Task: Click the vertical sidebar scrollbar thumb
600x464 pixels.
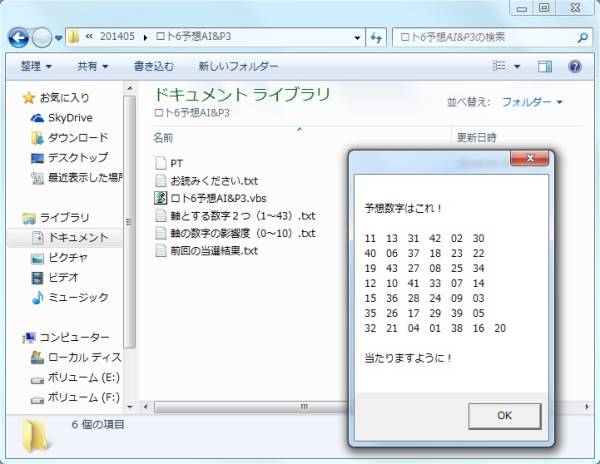Action: point(130,222)
